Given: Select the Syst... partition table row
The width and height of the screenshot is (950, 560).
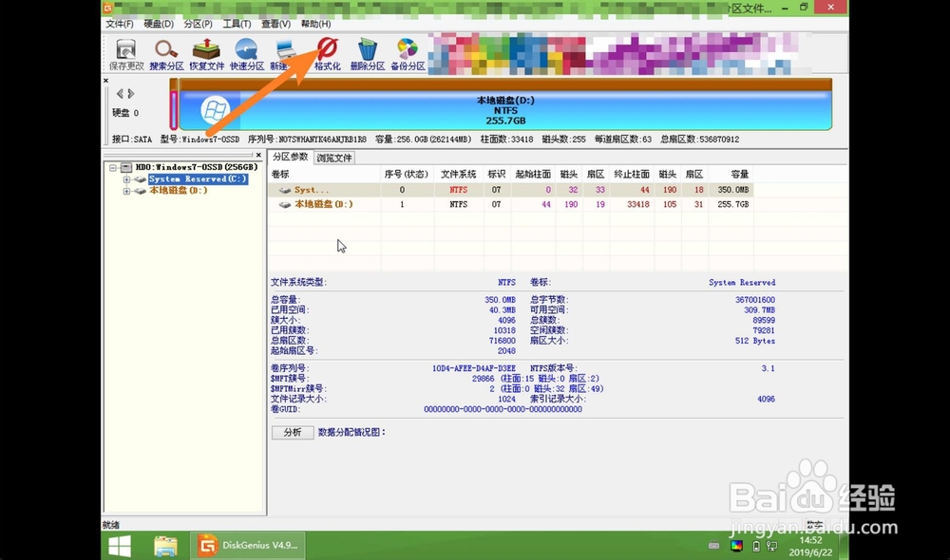Looking at the screenshot, I should (x=511, y=190).
